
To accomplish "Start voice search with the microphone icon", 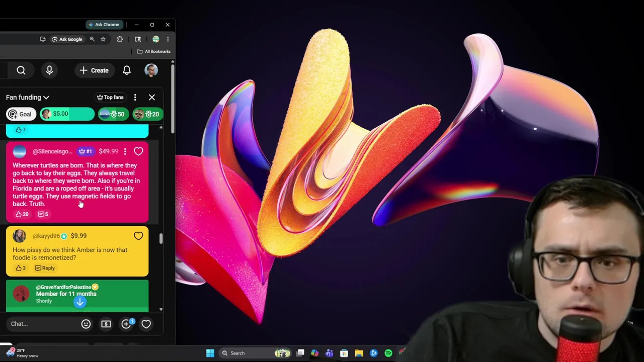I will (x=49, y=70).
